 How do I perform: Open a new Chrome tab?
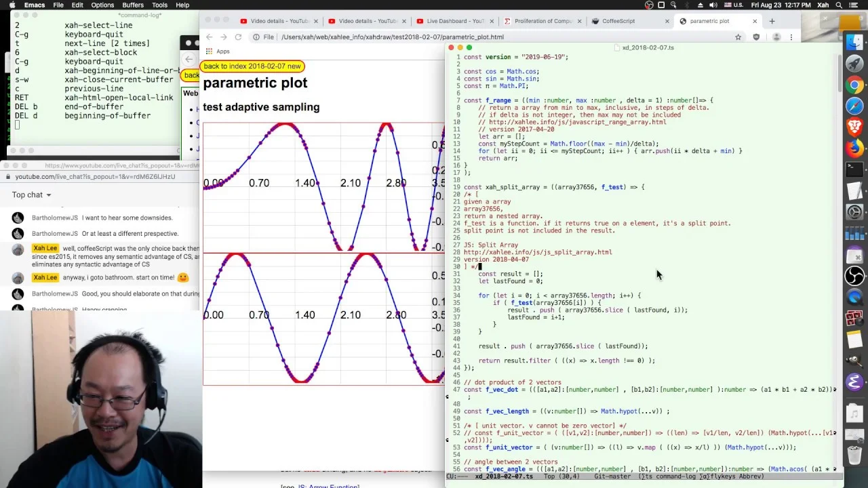tap(772, 21)
